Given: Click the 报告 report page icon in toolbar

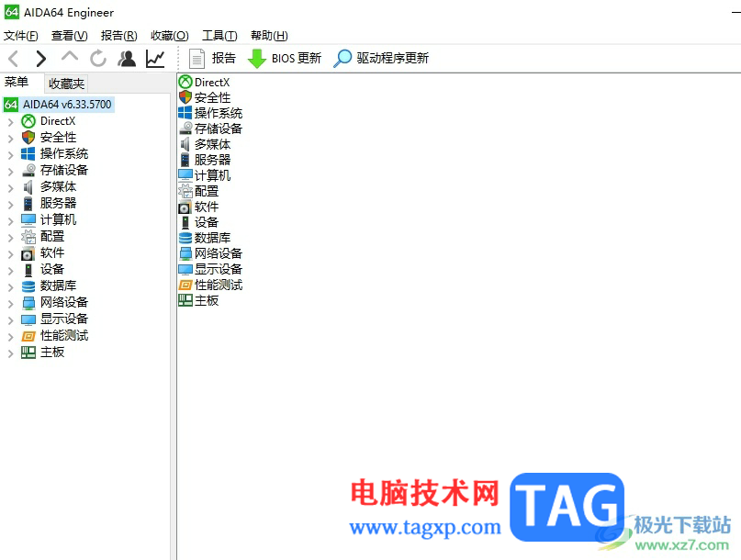Looking at the screenshot, I should point(196,59).
